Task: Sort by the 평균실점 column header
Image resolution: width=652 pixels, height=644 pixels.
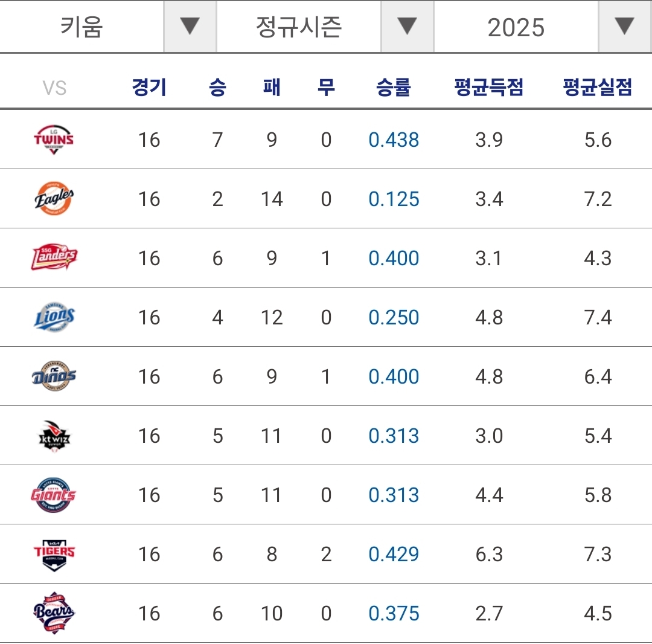Action: (x=597, y=88)
